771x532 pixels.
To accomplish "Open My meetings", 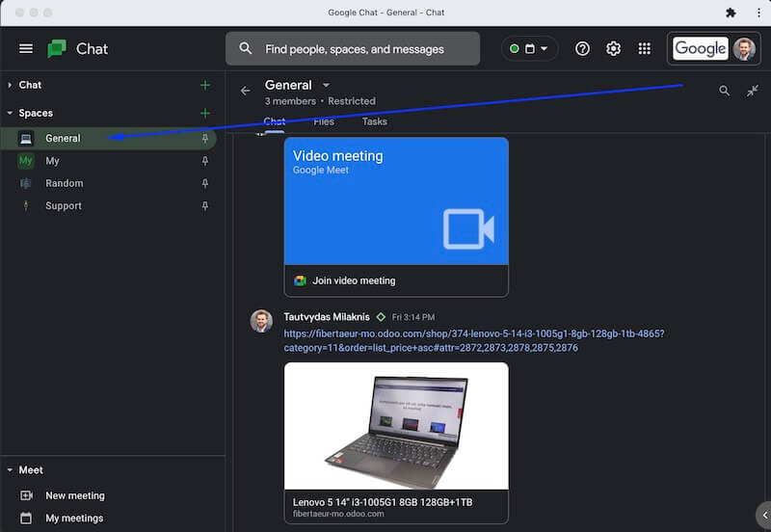I will click(74, 519).
